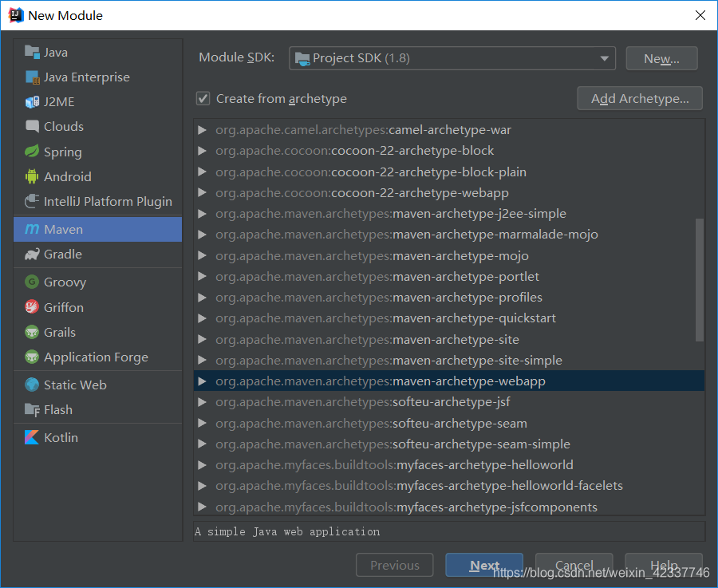Viewport: 718px width, 588px height.
Task: Select maven-archetype-marmalade-mojo entry
Action: coord(448,235)
